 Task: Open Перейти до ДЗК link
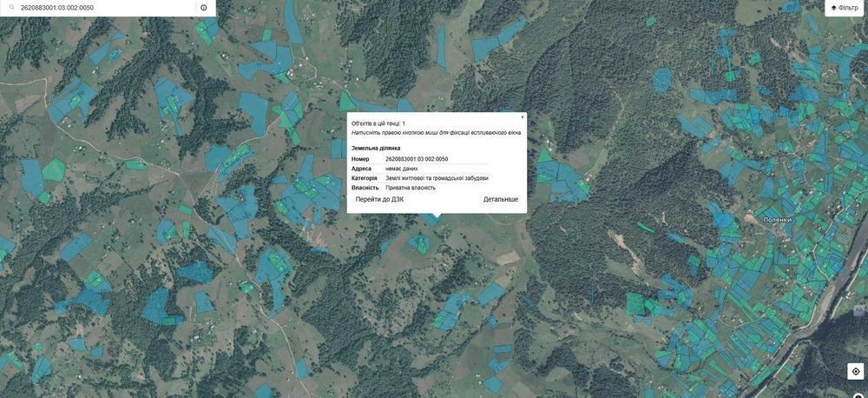pos(380,199)
